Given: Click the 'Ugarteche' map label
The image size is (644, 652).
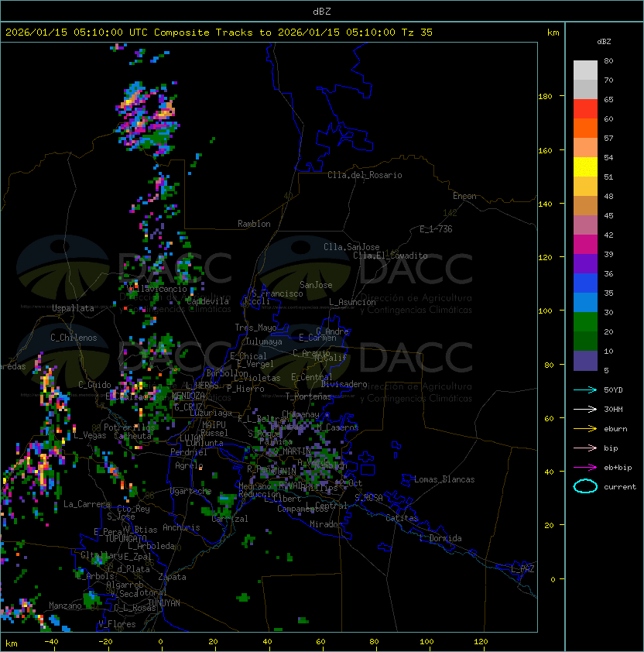Looking at the screenshot, I should click(191, 491).
